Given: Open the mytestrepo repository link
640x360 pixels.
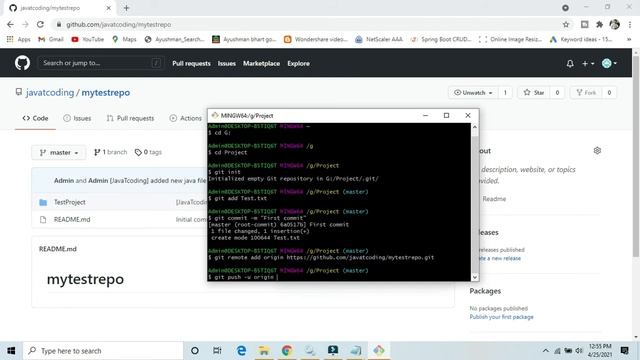Looking at the screenshot, I should (106, 93).
